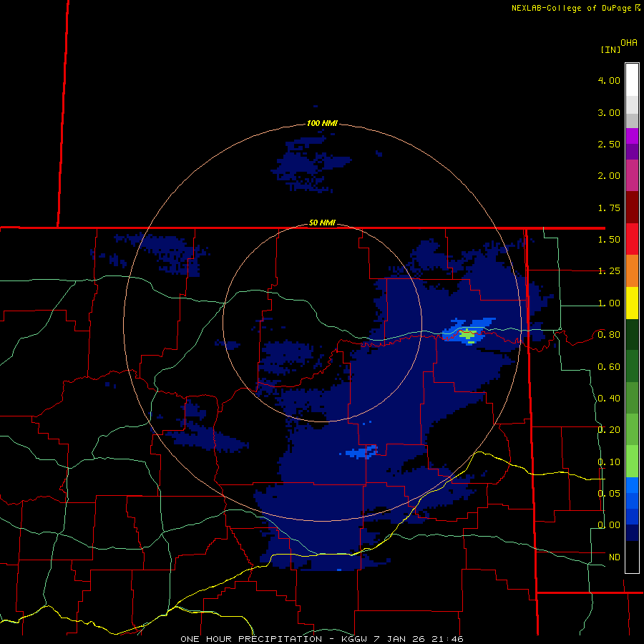Click the 2.00 legend value
Viewport: 644px width, 644px height.
click(x=609, y=176)
